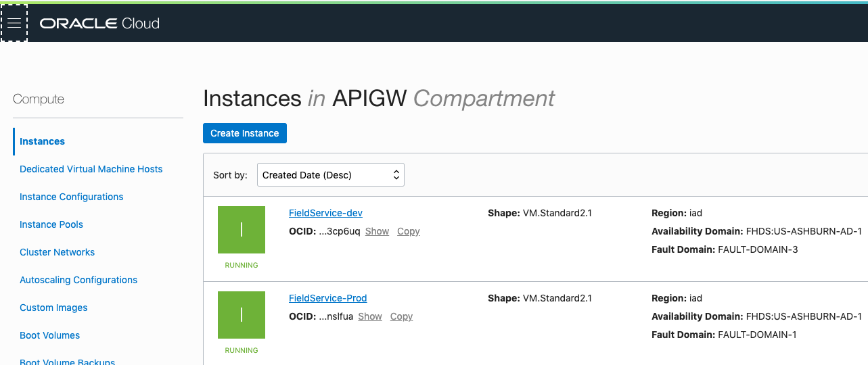The height and width of the screenshot is (365, 868).
Task: Select Instances in the Compute sidebar
Action: coord(43,141)
